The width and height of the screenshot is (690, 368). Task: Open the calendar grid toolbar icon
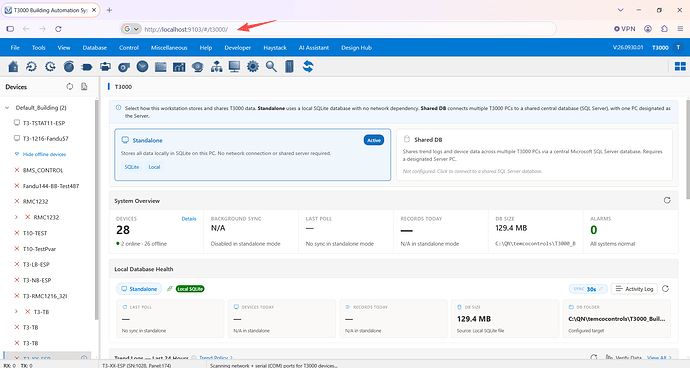[x=161, y=66]
